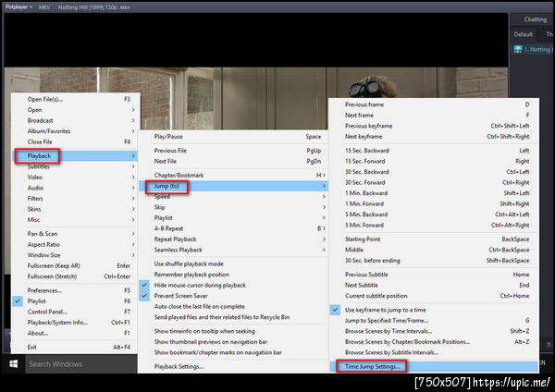Jump 5 Min. Backward
Image resolution: width=555 pixels, height=392 pixels.
[x=434, y=214]
